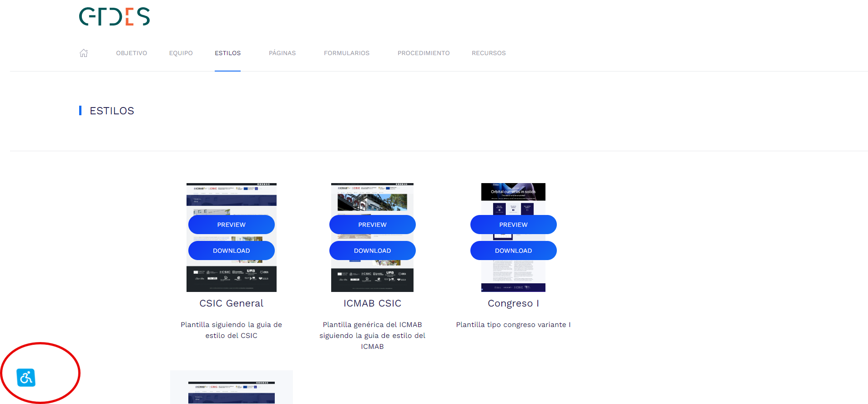Download the CSIC General template
The image size is (868, 404).
[231, 251]
